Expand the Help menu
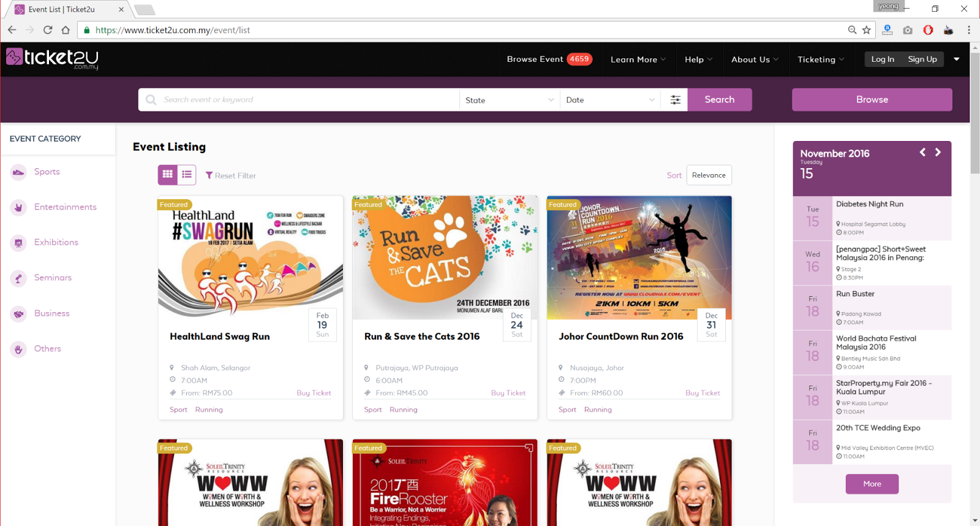The height and width of the screenshot is (526, 980). (x=698, y=59)
